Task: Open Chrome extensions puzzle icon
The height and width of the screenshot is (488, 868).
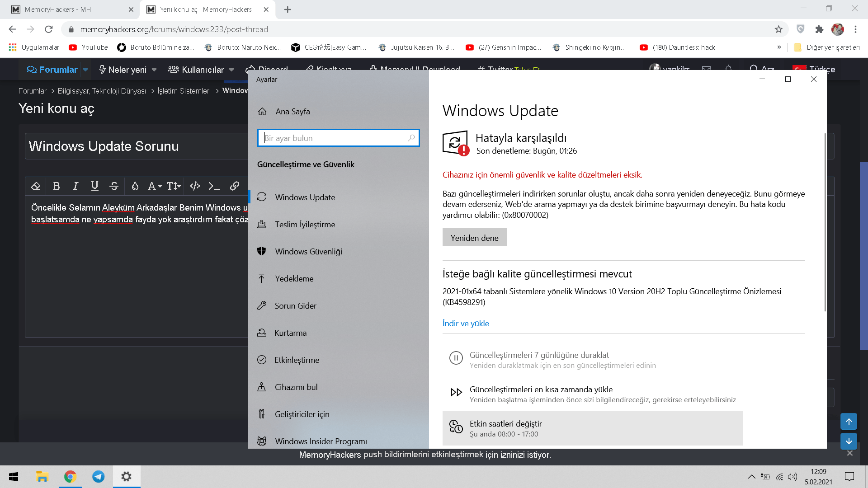Action: 819,29
